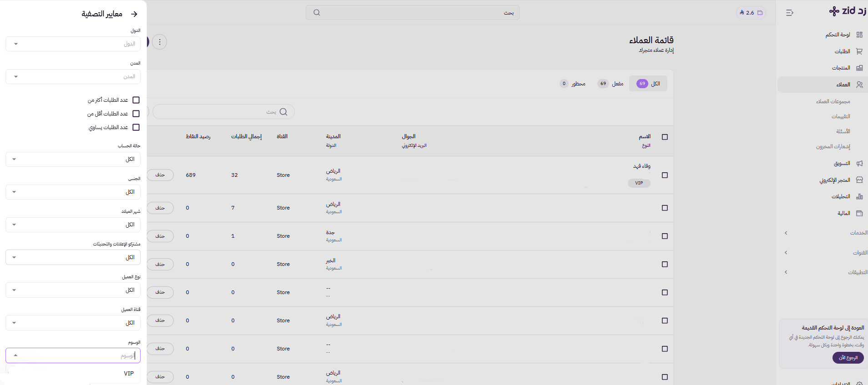Expand the cities (المدن) dropdown
The width and height of the screenshot is (868, 385).
(73, 77)
